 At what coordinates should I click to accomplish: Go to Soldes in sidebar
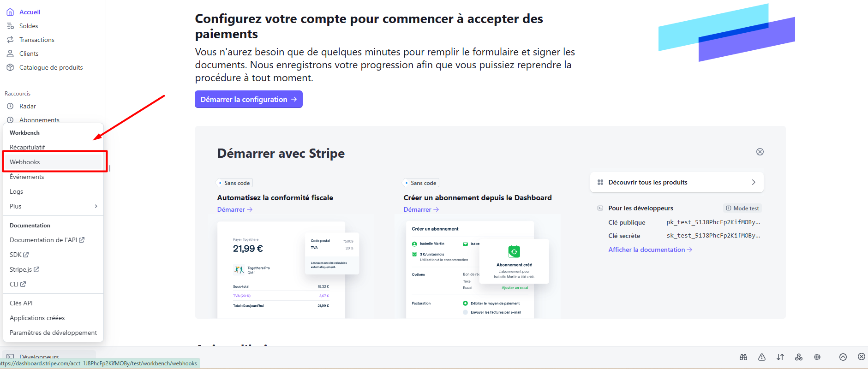click(x=29, y=26)
